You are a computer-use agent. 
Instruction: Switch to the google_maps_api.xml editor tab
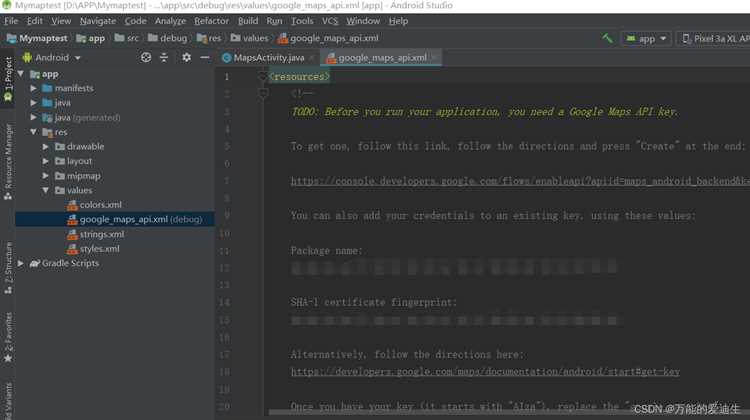[x=382, y=58]
